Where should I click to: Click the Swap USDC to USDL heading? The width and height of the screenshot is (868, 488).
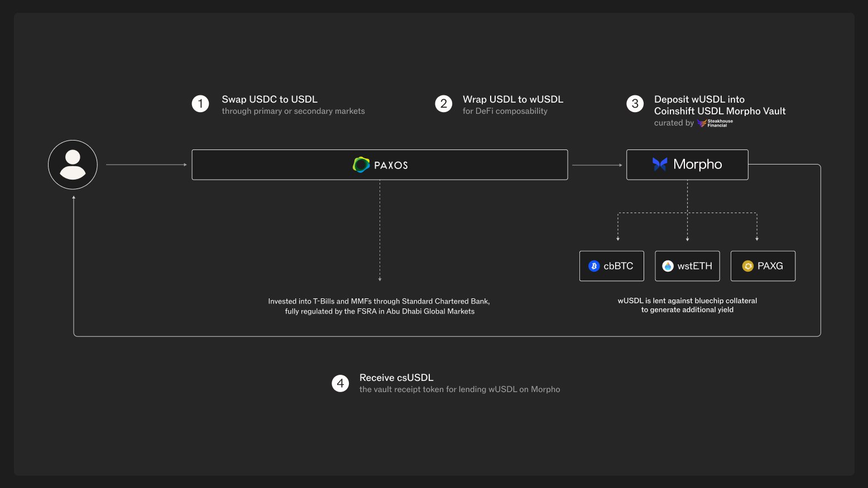click(270, 99)
